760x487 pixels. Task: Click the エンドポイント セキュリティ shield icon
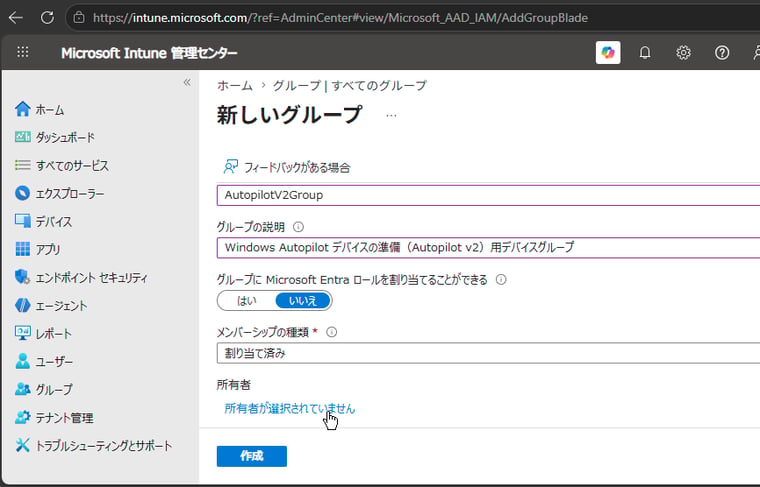(x=22, y=277)
